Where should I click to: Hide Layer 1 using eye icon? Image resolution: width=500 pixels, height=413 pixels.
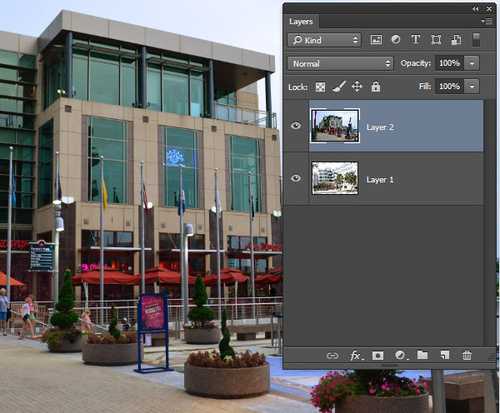pos(296,178)
